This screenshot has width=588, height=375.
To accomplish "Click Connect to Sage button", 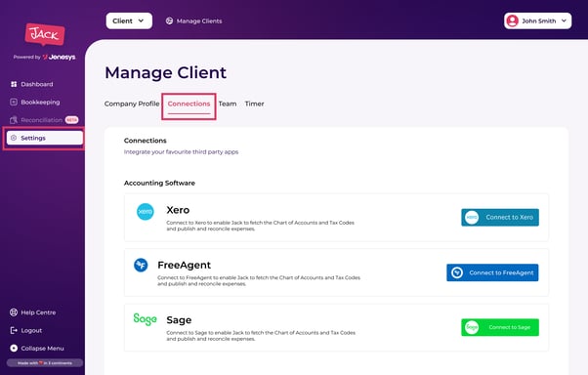I will [x=500, y=327].
